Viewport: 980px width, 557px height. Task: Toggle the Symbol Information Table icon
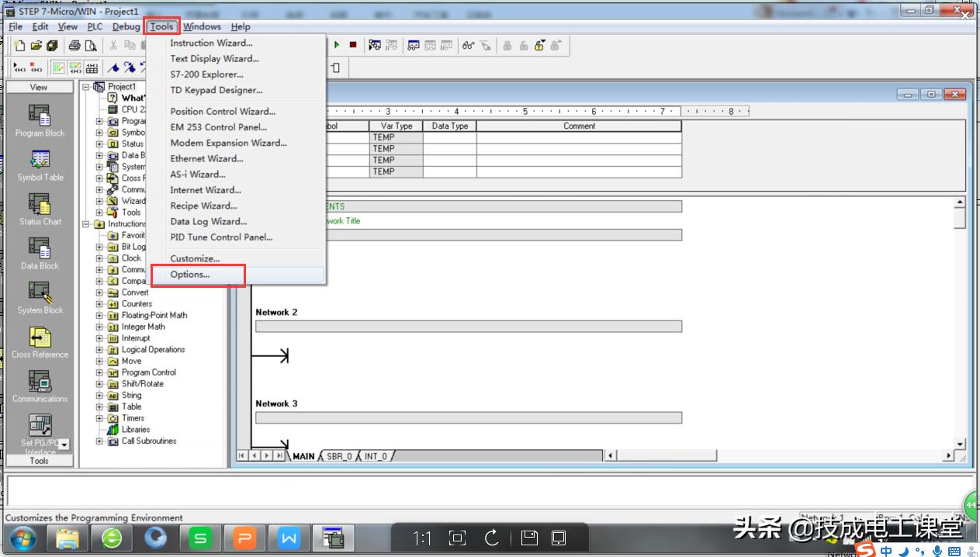[92, 67]
